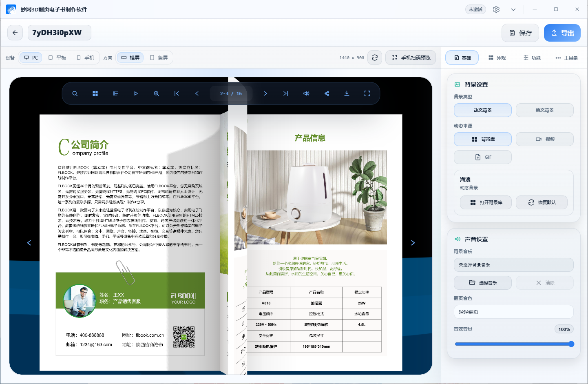Screen dimensions: 588x384
Task: Select 平板 tablet device mode
Action: tap(57, 58)
